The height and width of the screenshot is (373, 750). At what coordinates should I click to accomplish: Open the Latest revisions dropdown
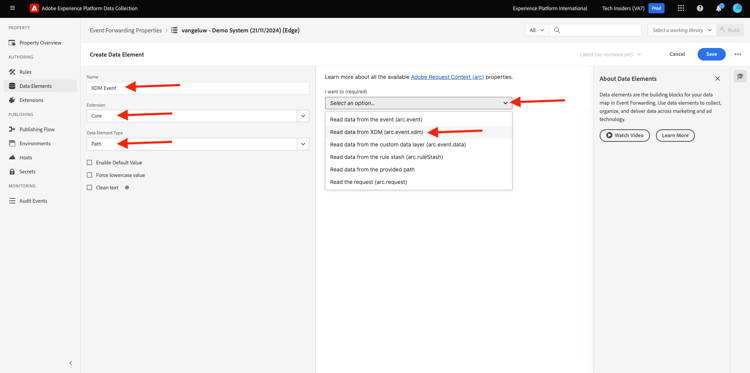coord(610,55)
